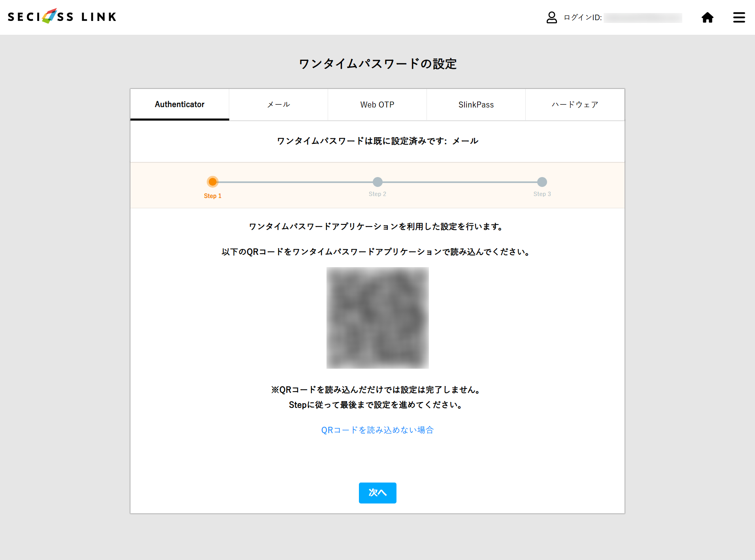
Task: Open the hamburger menu
Action: (x=739, y=17)
